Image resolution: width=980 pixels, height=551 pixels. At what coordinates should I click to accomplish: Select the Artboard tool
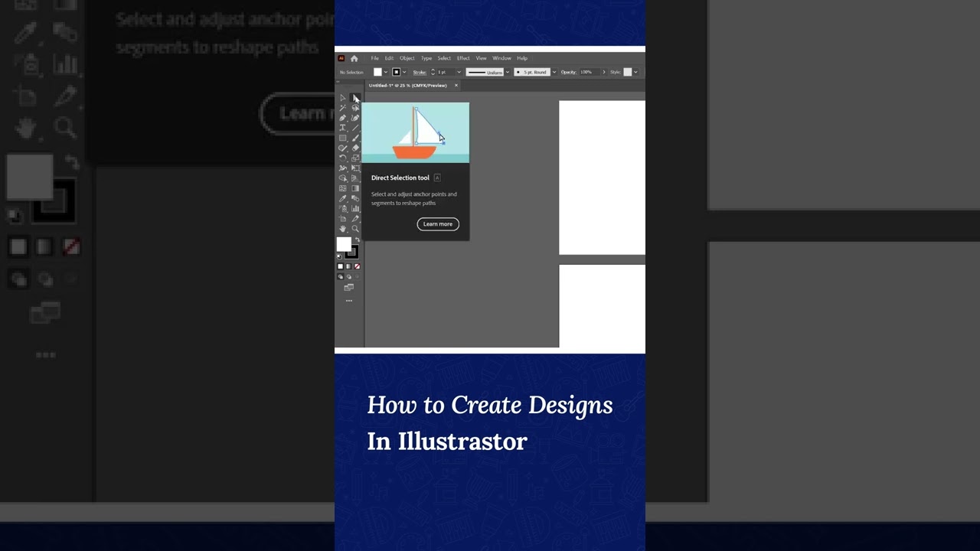tap(343, 219)
